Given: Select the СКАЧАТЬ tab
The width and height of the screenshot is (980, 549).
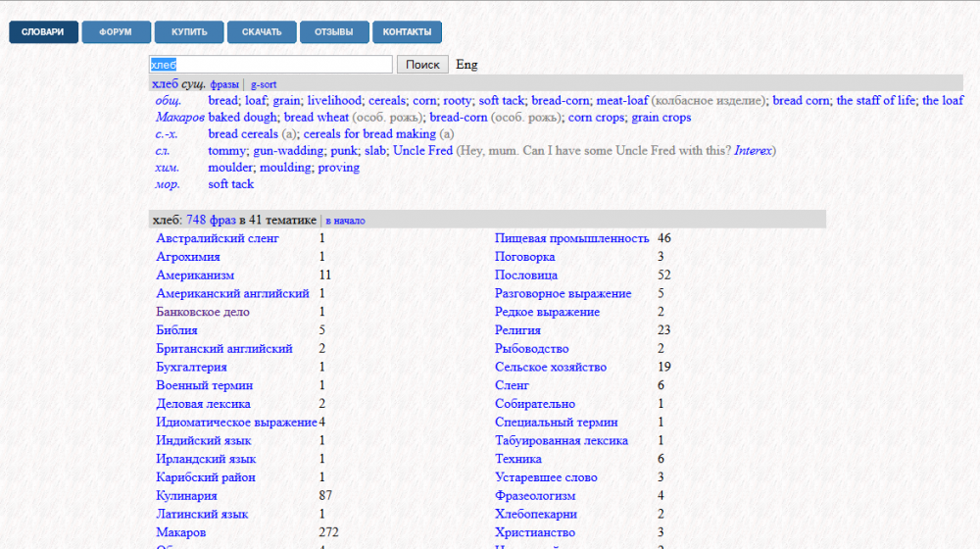Looking at the screenshot, I should [x=262, y=32].
